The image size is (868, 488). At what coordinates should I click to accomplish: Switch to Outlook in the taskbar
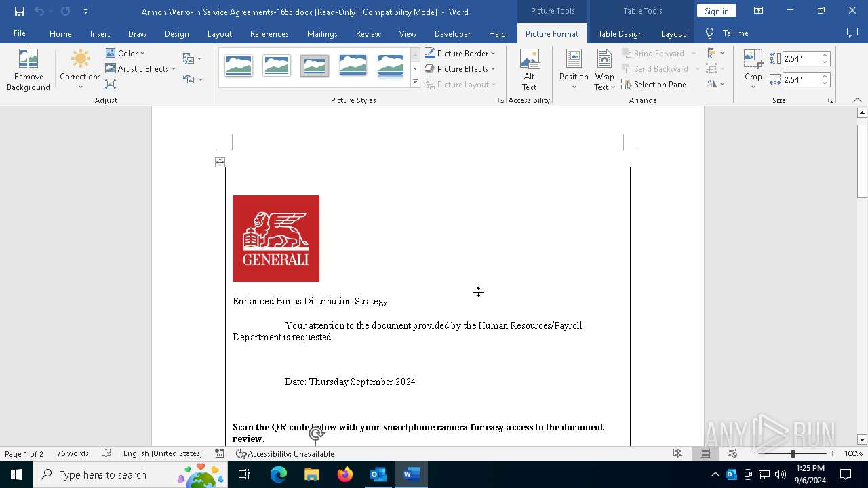378,474
